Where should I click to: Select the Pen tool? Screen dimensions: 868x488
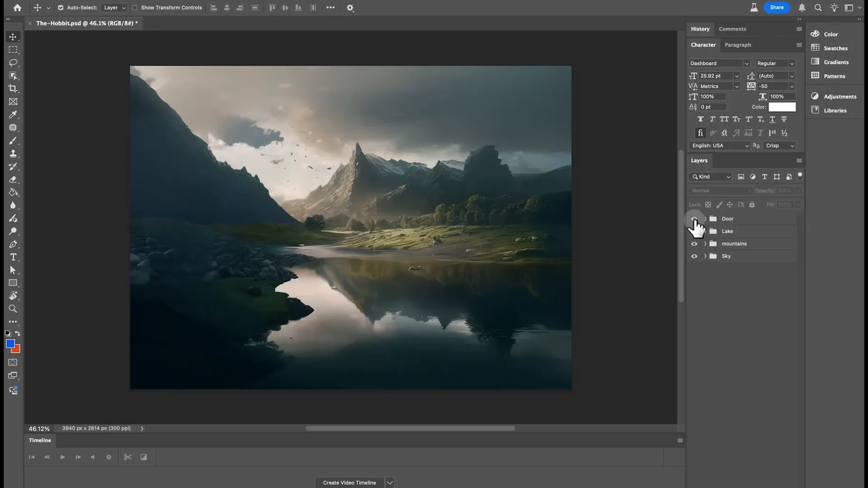[13, 244]
